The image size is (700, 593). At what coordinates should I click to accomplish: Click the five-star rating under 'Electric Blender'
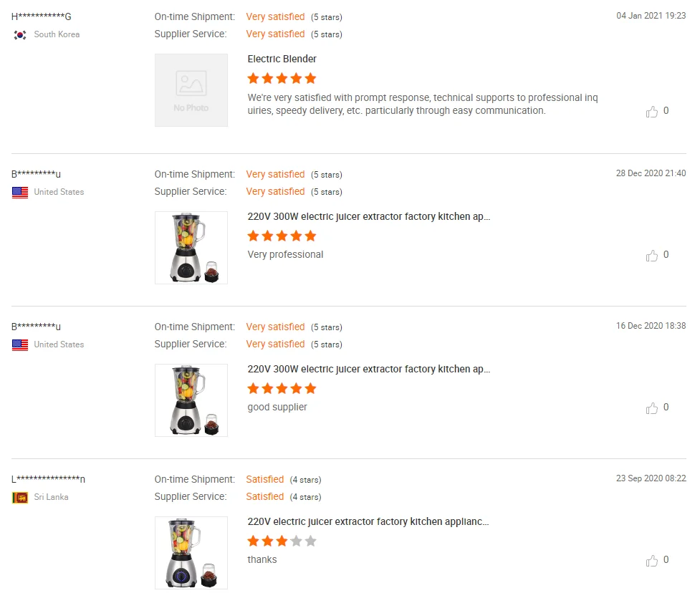(282, 79)
